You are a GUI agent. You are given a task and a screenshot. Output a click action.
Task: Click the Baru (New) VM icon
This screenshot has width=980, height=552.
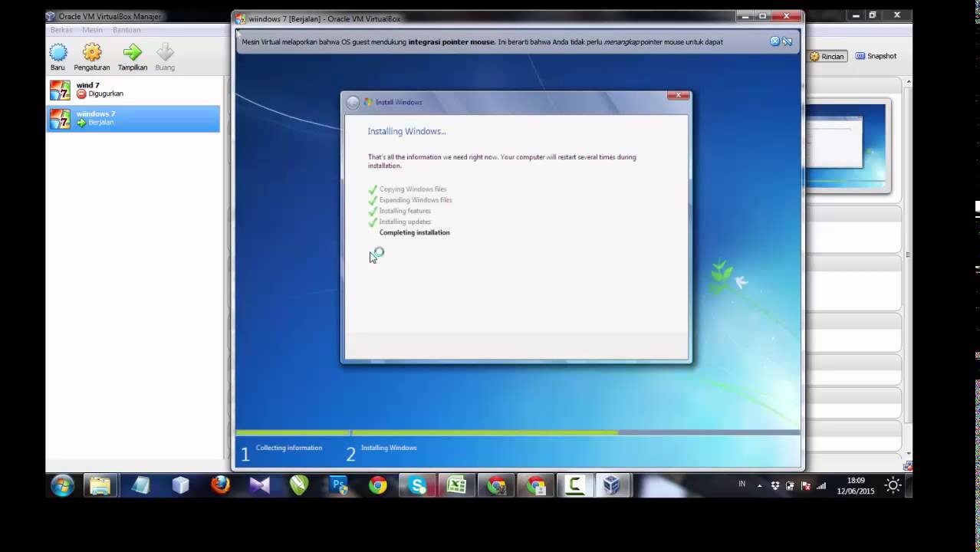tap(58, 52)
